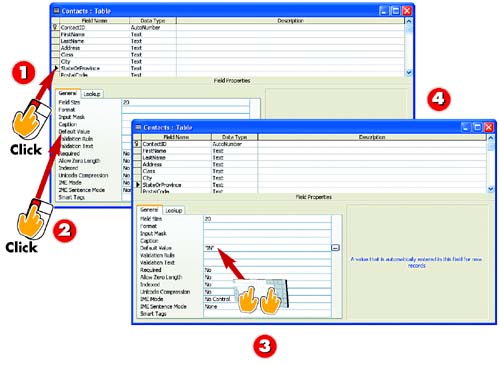Minimize the front Contacts table window

pyautogui.click(x=466, y=127)
